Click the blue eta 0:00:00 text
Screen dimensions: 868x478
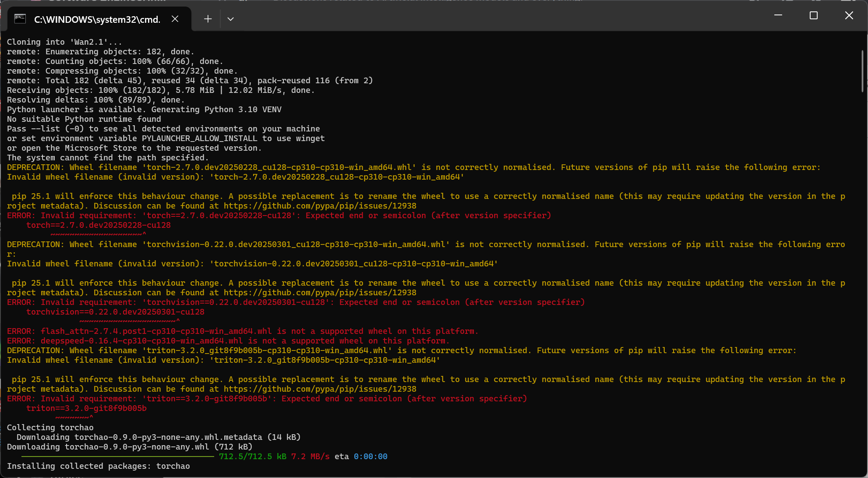(x=370, y=457)
